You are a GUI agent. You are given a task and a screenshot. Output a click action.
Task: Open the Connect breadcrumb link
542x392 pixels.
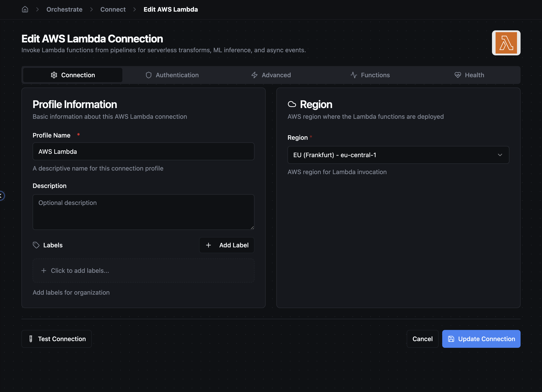tap(113, 9)
